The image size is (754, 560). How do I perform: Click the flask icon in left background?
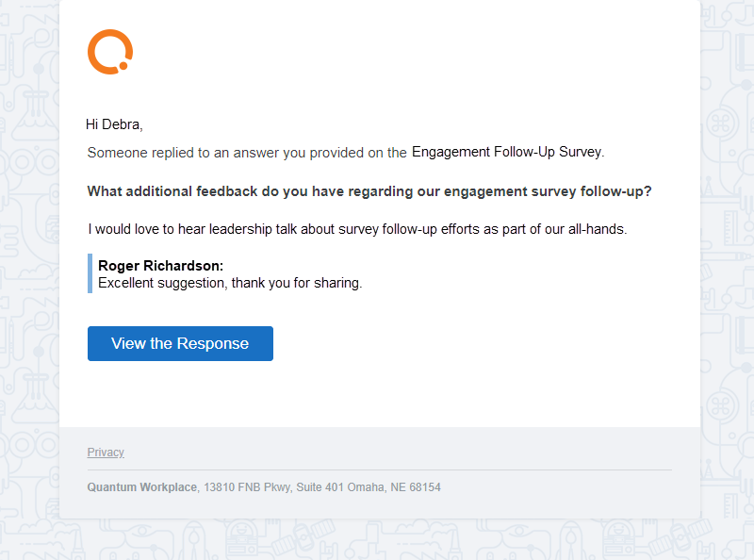coord(36,114)
